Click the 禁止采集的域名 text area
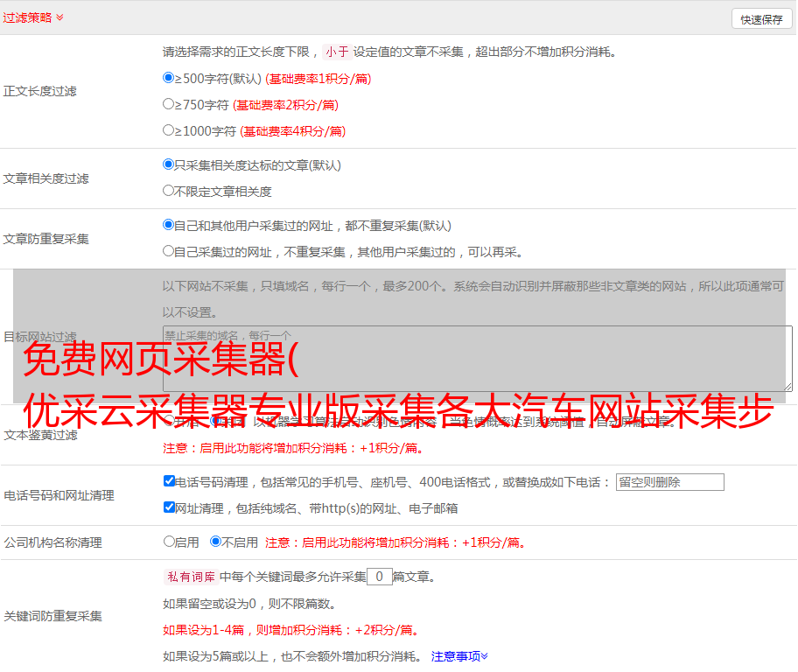Image resolution: width=798 pixels, height=672 pixels. click(477, 358)
